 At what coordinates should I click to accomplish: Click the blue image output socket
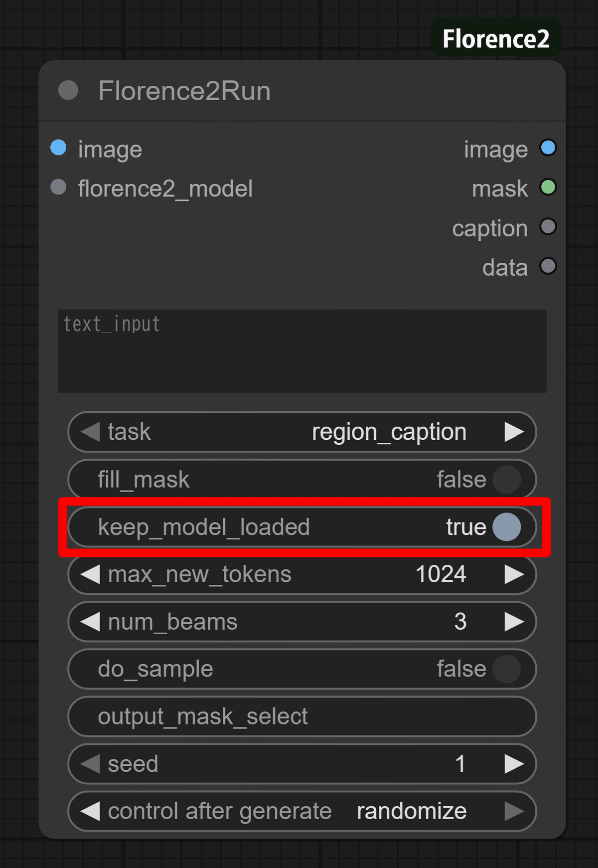click(548, 148)
